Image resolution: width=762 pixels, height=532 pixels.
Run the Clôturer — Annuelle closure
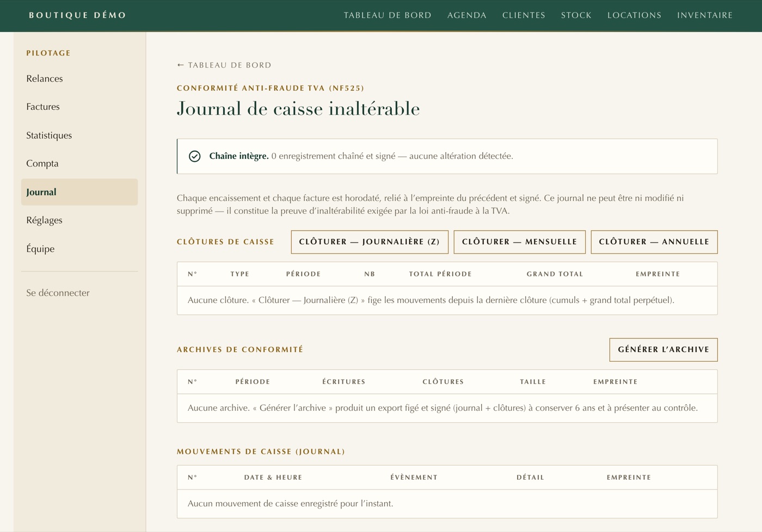654,242
